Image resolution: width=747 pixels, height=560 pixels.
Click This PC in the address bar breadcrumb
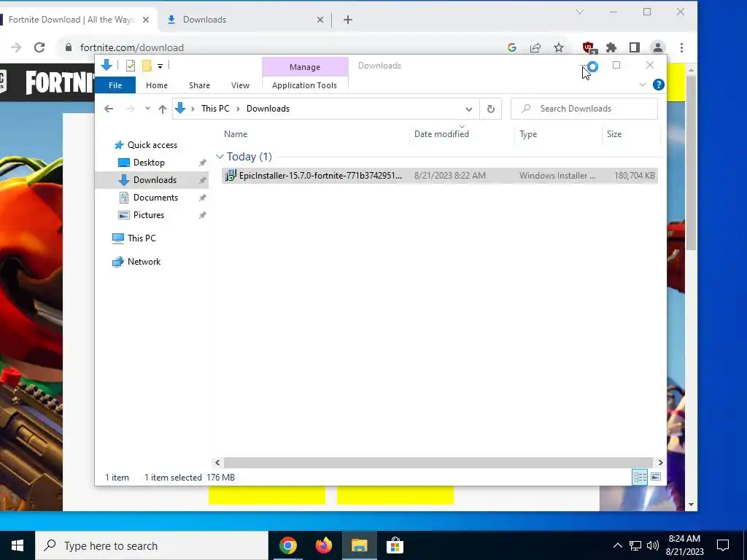[x=215, y=109]
